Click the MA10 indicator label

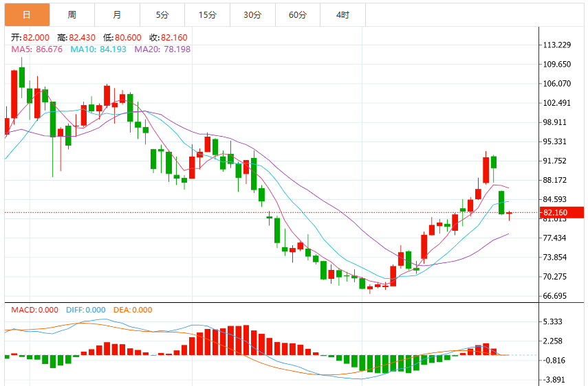(98, 49)
